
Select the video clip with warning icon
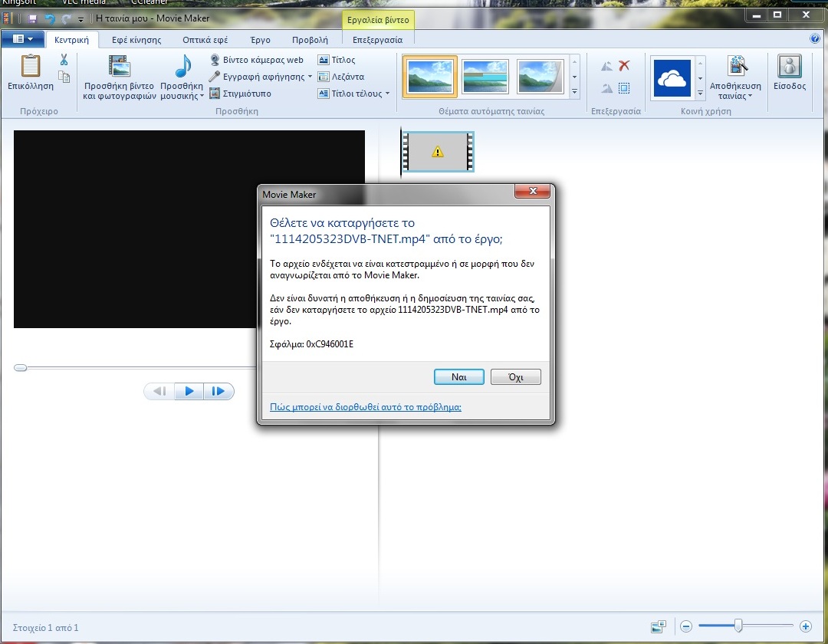(x=438, y=152)
